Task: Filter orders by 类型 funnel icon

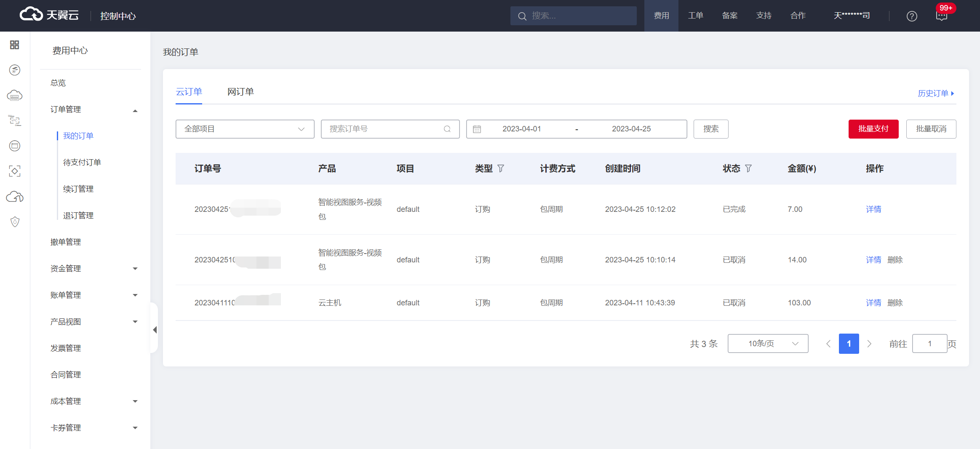Action: pyautogui.click(x=501, y=168)
